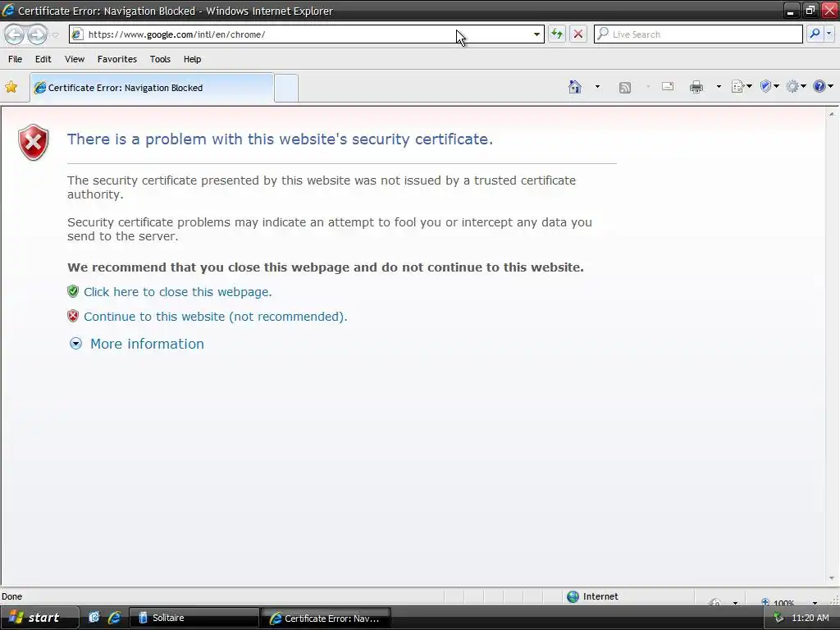This screenshot has width=840, height=630.
Task: Click the 'More information' link text
Action: tap(147, 344)
